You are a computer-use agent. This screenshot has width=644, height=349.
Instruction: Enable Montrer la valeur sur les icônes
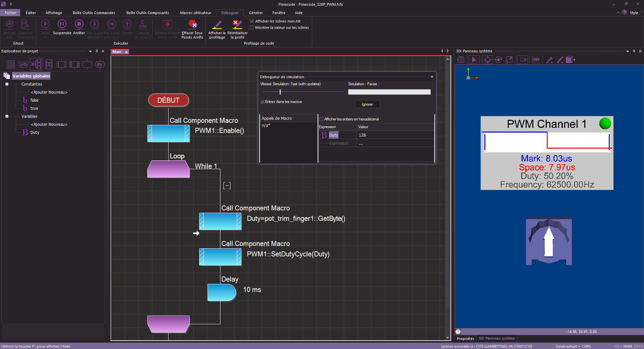pyautogui.click(x=252, y=28)
